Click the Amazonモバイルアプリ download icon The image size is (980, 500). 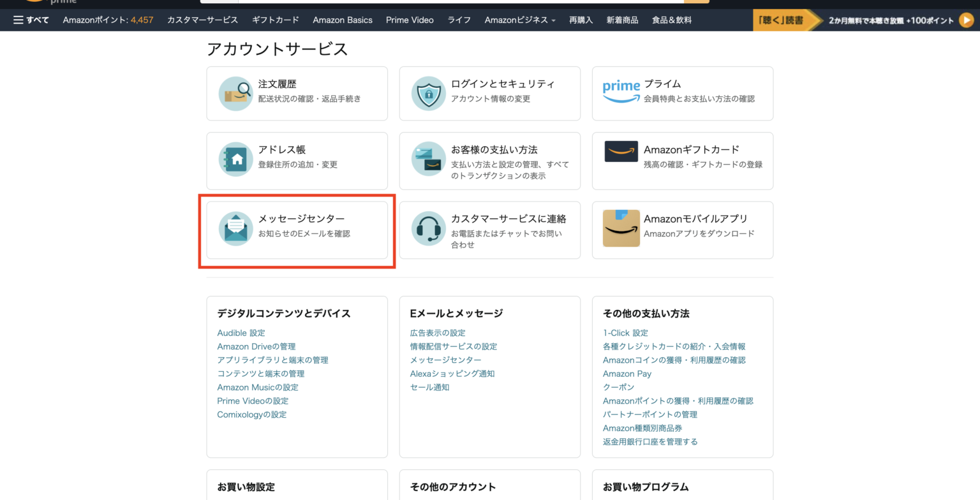(x=620, y=229)
